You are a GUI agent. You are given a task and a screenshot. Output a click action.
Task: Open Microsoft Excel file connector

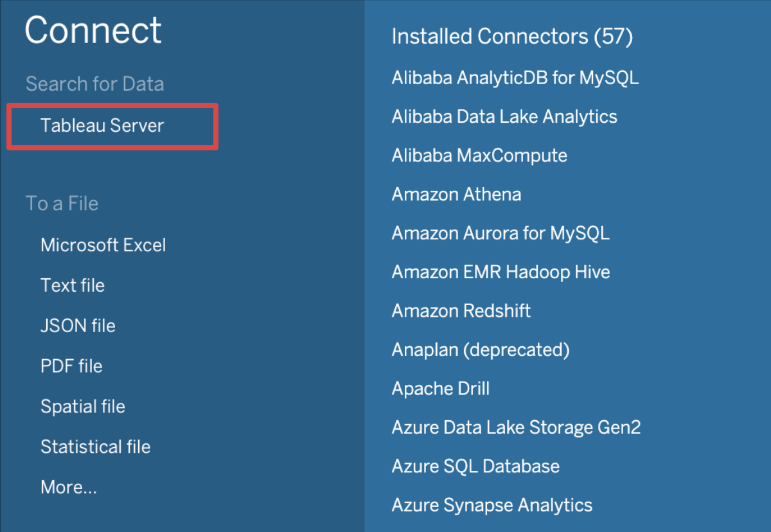pos(103,245)
